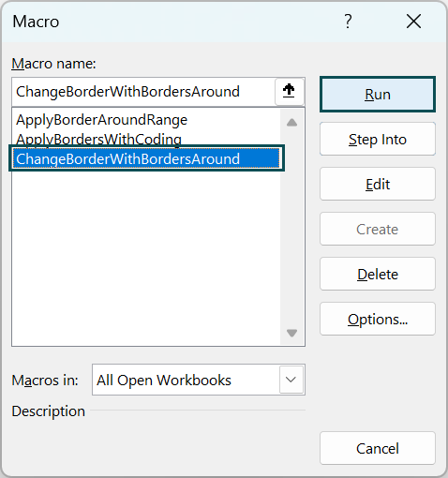Select the ApplyBordersWithCoding macro
448x478 pixels.
98,139
